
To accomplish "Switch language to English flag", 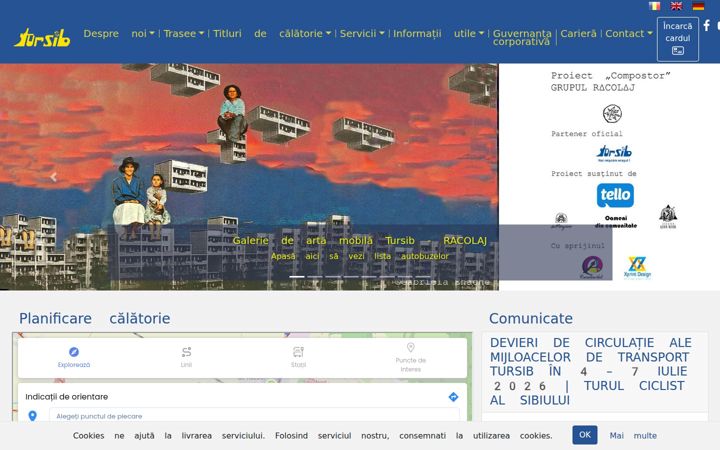I will [676, 6].
